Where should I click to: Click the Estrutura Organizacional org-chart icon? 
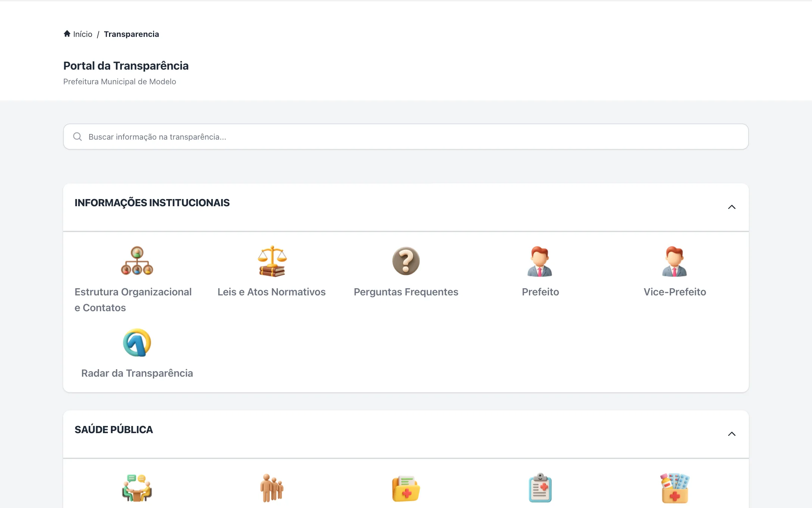[137, 261]
